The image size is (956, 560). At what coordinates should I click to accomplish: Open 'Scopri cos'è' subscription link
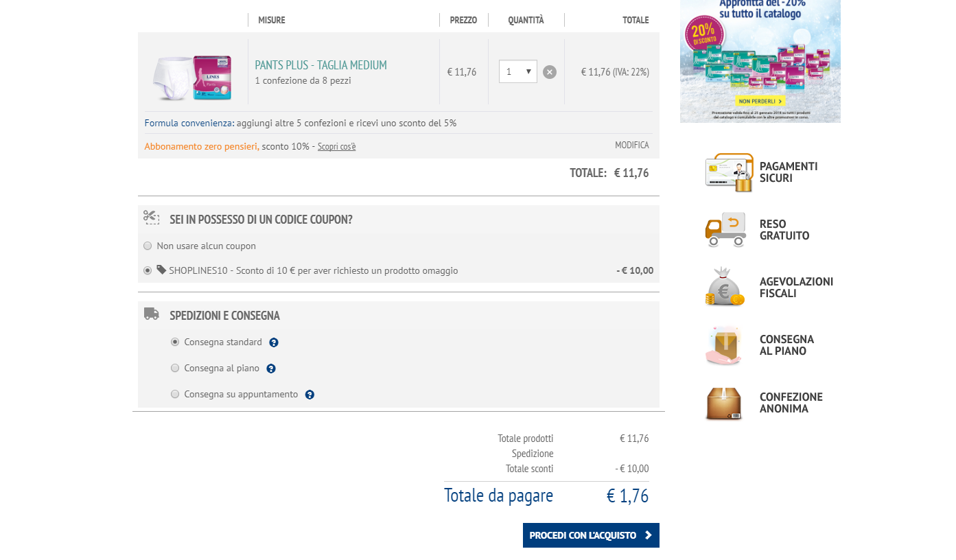pyautogui.click(x=336, y=147)
